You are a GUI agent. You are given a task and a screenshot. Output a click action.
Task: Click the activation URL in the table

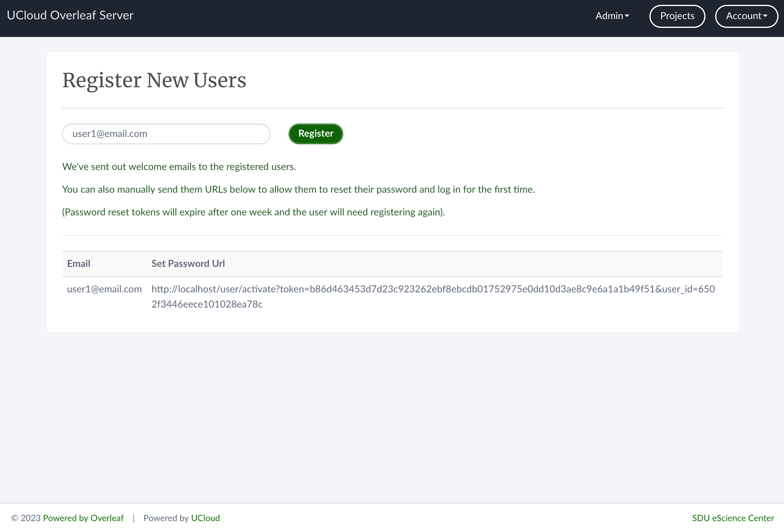(x=433, y=297)
